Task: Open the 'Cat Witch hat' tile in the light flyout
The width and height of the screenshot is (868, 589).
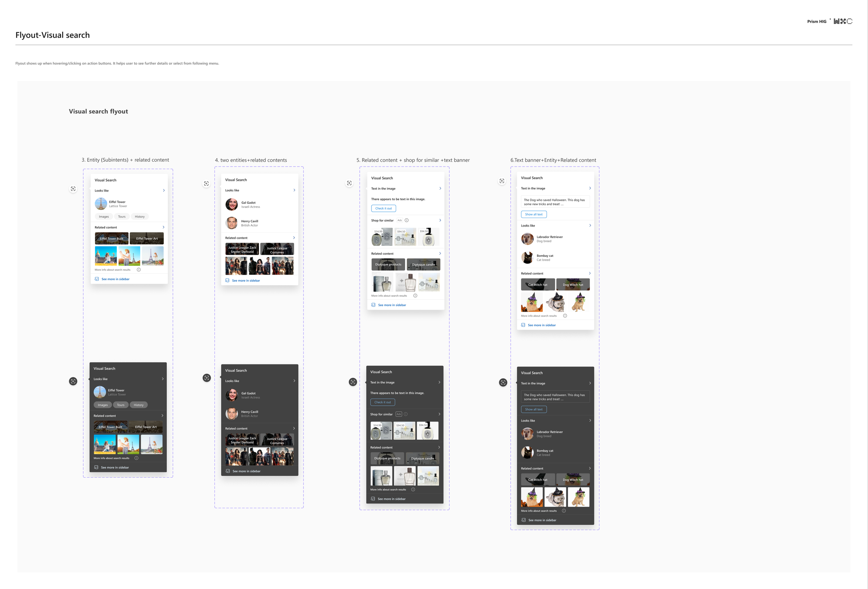Action: (537, 284)
